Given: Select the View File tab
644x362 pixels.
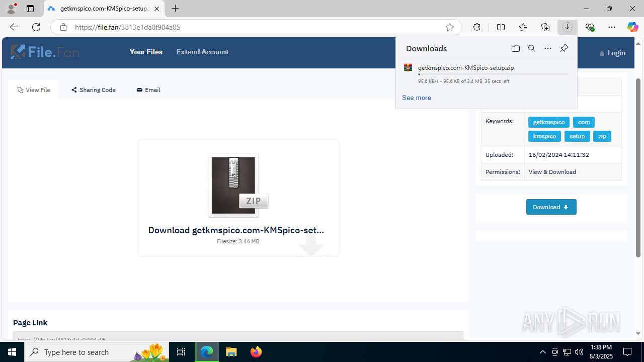Looking at the screenshot, I should pyautogui.click(x=34, y=89).
